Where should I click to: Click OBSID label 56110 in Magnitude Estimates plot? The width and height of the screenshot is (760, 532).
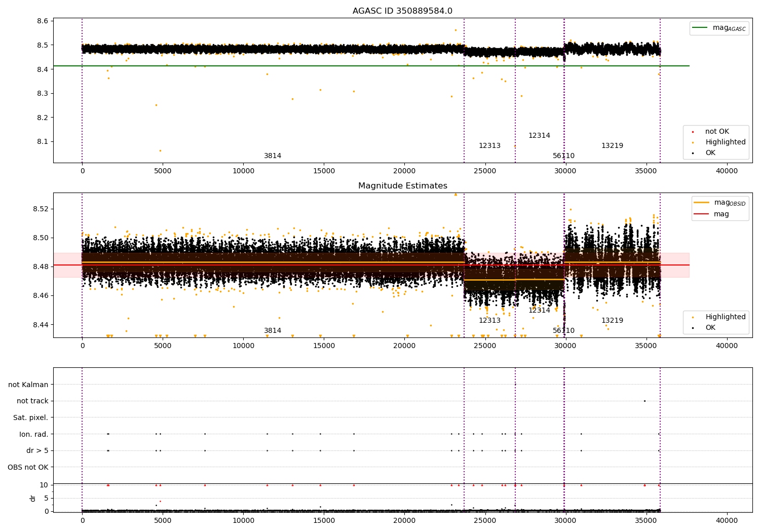coord(563,331)
